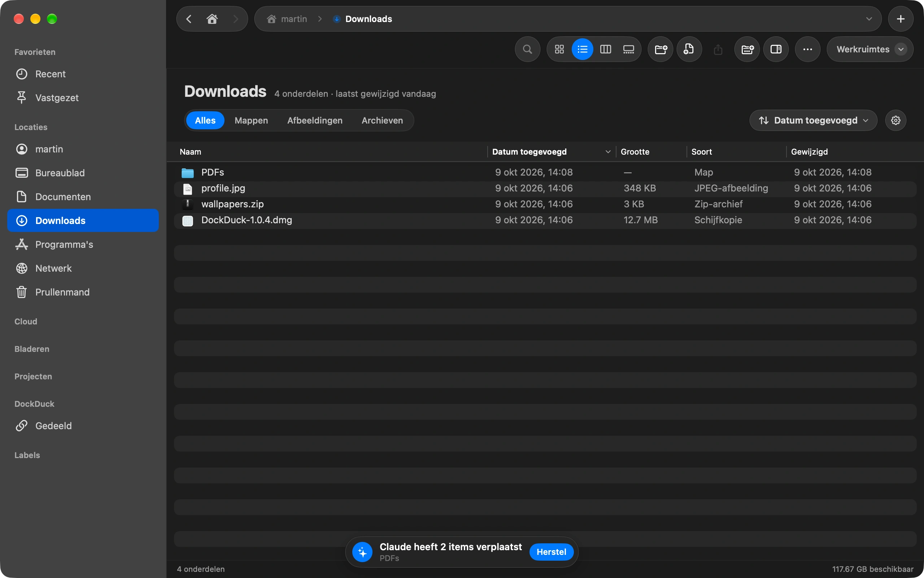Switch to column view
This screenshot has width=924, height=578.
pyautogui.click(x=606, y=49)
